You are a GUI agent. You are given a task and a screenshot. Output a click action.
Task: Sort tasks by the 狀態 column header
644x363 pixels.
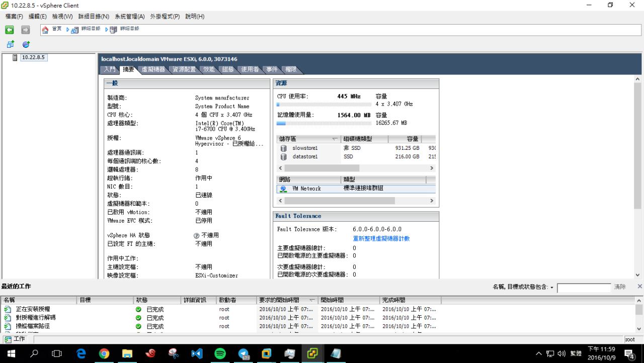tap(158, 300)
